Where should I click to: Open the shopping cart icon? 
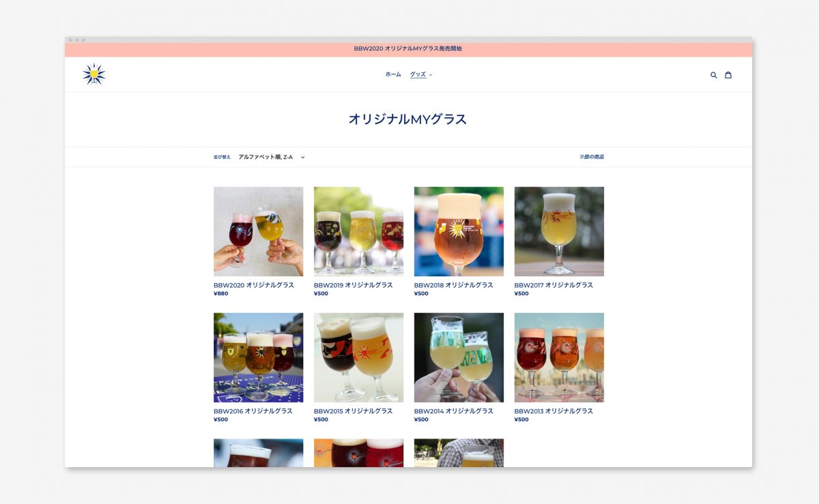click(728, 74)
